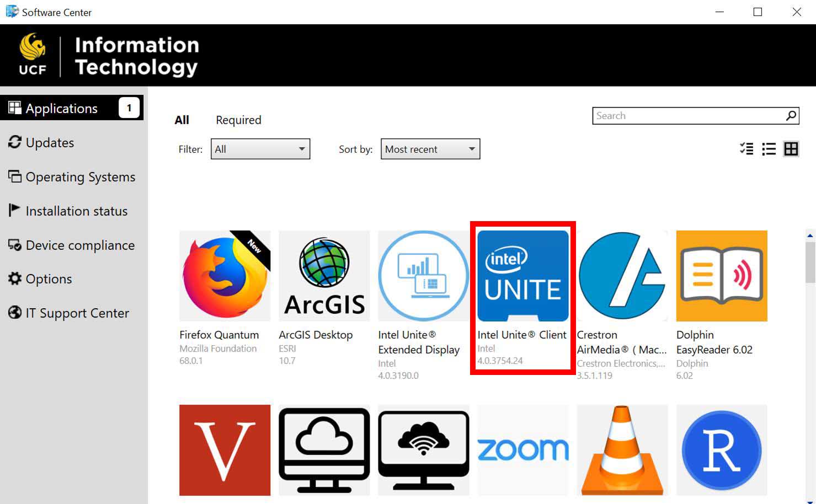
Task: Select the VLC traffic cone icon
Action: point(622,450)
